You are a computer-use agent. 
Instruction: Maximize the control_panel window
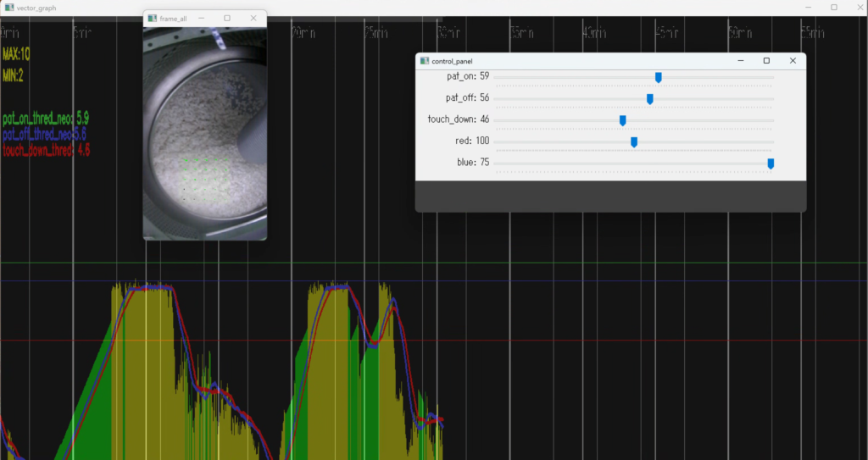[x=766, y=61]
